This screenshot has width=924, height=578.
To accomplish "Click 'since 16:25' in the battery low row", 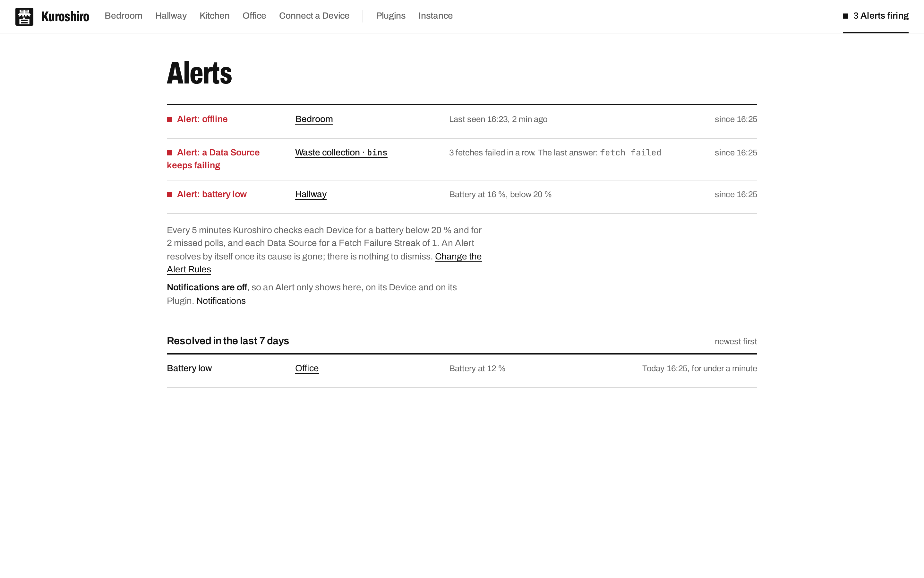I will pos(736,195).
